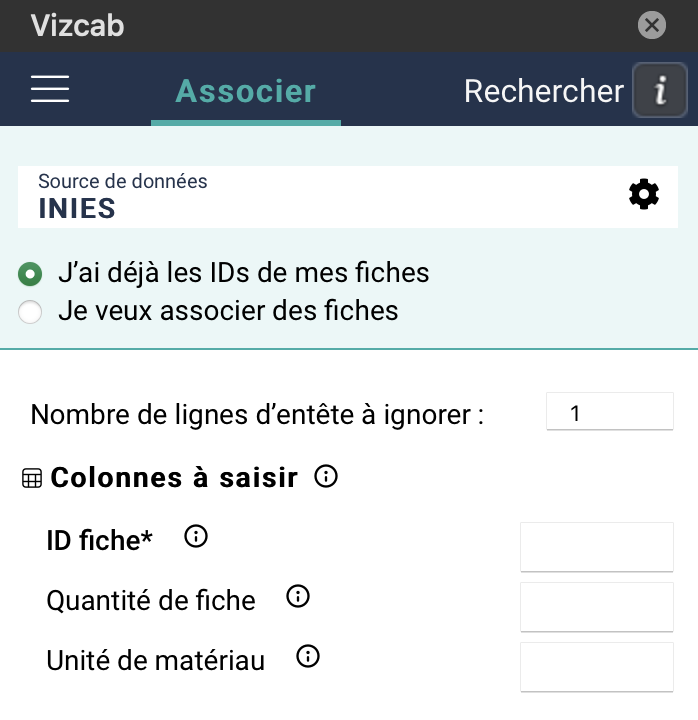Screen dimensions: 698x720
Task: Open the Source de données INIES selector
Action: coord(320,196)
